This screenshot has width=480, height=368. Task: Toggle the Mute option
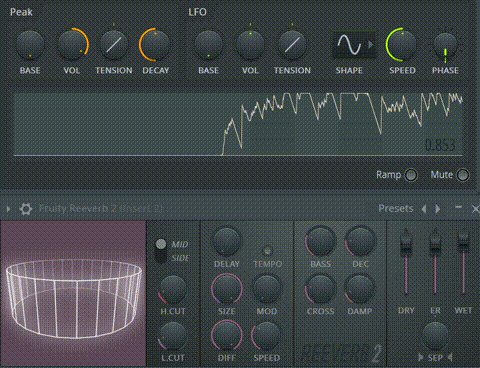pyautogui.click(x=463, y=175)
